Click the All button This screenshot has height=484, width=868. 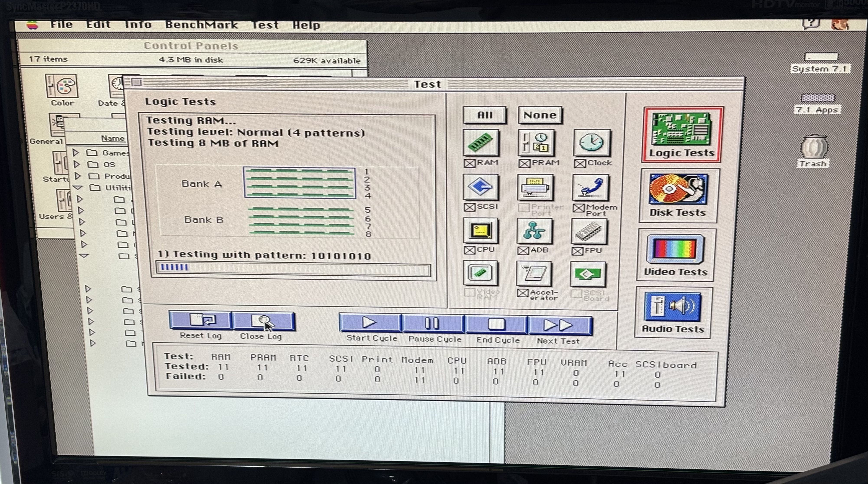pyautogui.click(x=485, y=115)
